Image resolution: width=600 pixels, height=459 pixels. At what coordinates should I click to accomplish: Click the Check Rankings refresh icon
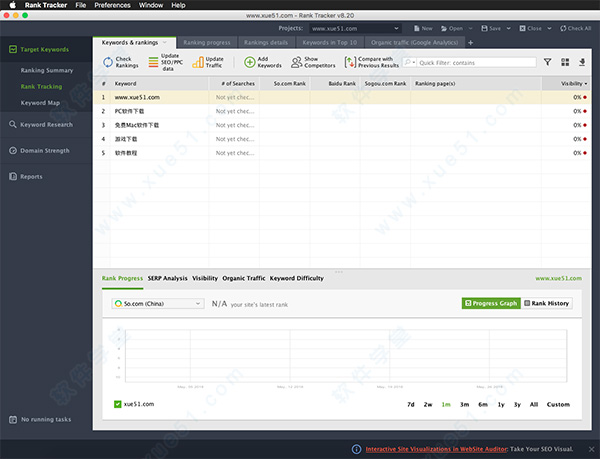(108, 62)
